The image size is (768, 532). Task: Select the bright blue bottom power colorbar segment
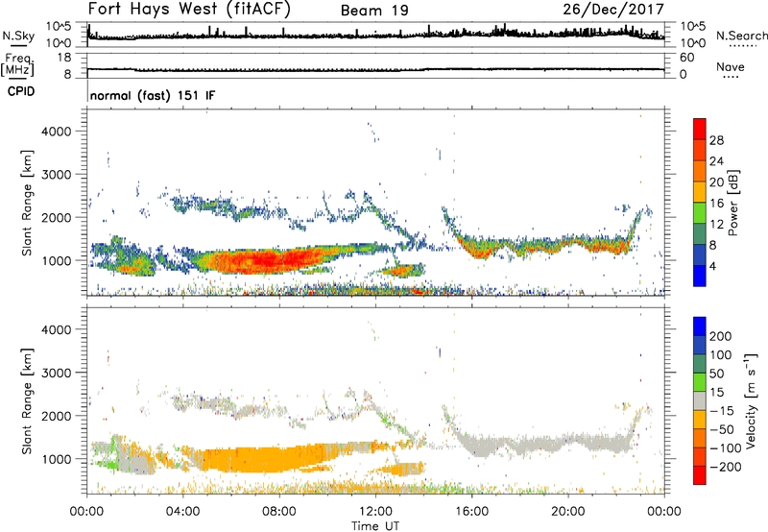click(700, 276)
